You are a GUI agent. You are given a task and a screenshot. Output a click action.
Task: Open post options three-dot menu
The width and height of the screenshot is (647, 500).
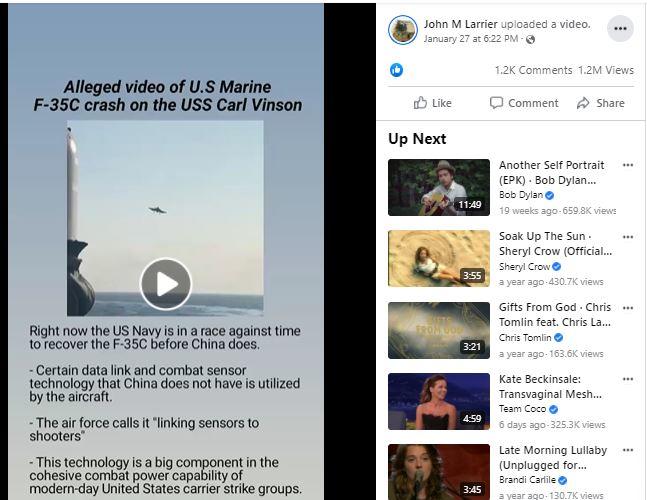pyautogui.click(x=620, y=28)
